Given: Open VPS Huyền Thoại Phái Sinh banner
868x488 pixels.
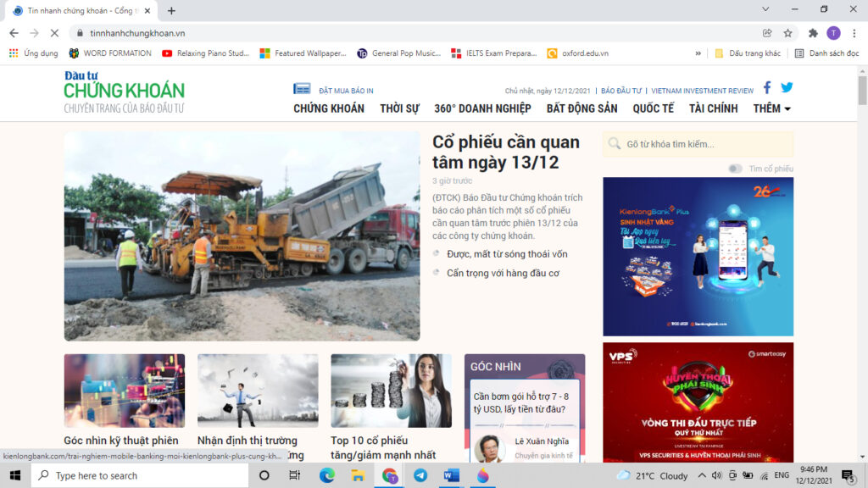Looking at the screenshot, I should click(698, 402).
